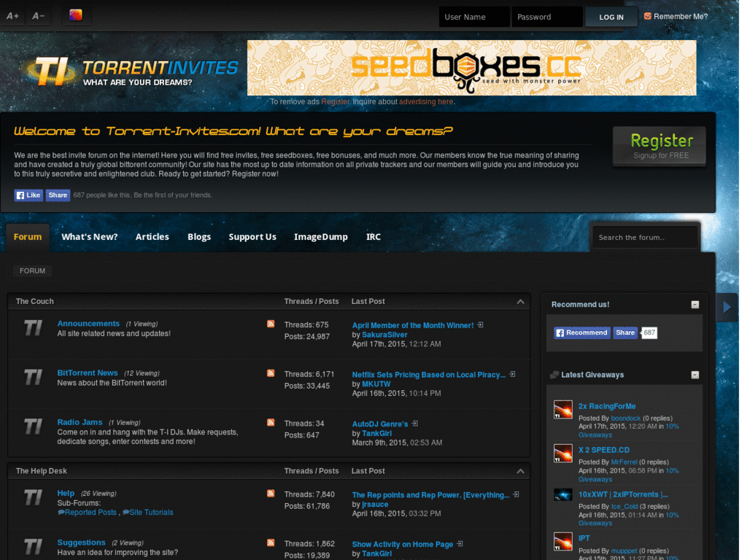This screenshot has height=560, width=747.
Task: Like the page with Facebook Like button
Action: pyautogui.click(x=28, y=195)
